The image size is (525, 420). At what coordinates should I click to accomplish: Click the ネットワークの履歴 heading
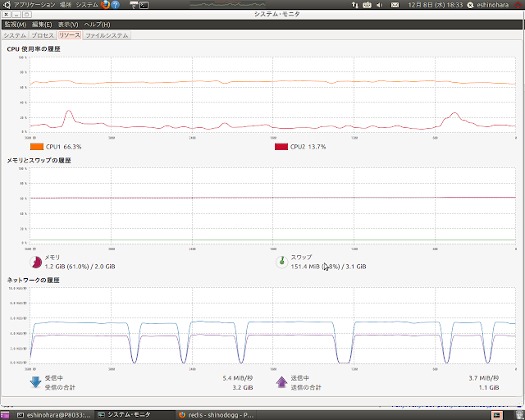pos(33,280)
